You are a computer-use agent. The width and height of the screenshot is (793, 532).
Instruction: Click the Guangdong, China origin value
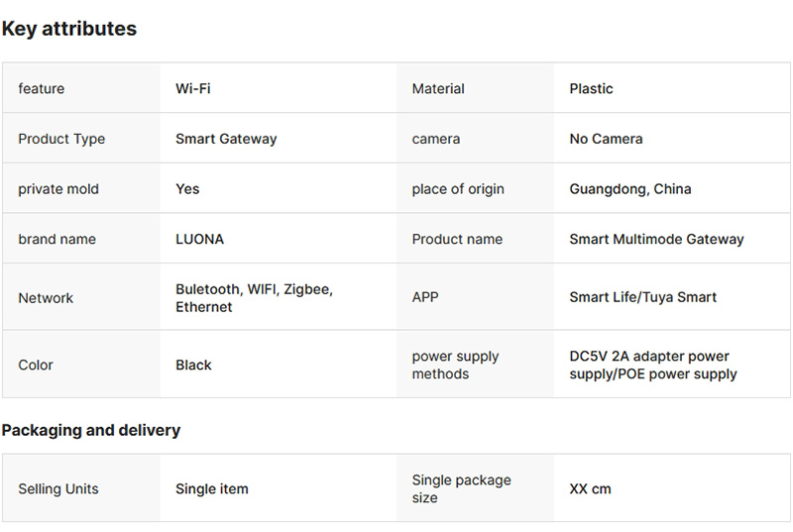[x=630, y=188]
